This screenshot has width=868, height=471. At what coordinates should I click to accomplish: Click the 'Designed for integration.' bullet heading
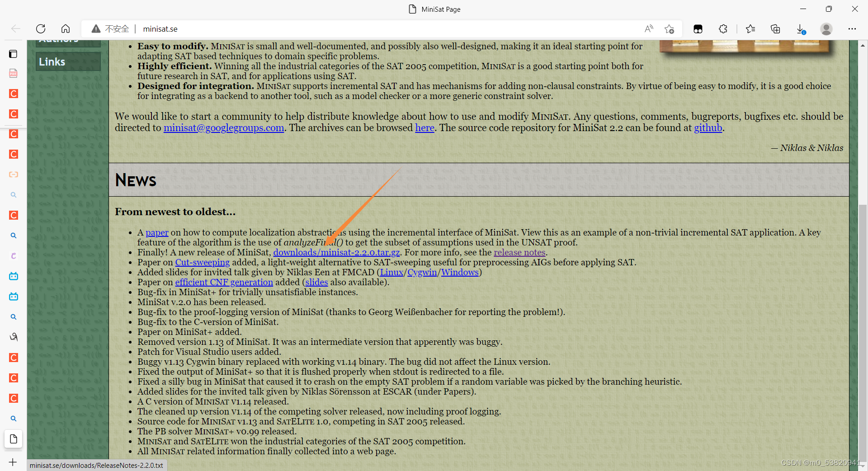coord(196,86)
